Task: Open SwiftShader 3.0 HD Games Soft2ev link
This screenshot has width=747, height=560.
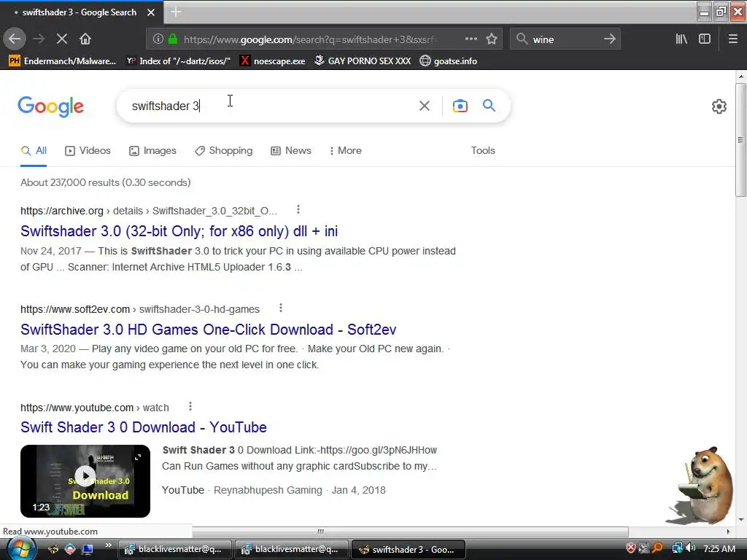Action: (208, 330)
